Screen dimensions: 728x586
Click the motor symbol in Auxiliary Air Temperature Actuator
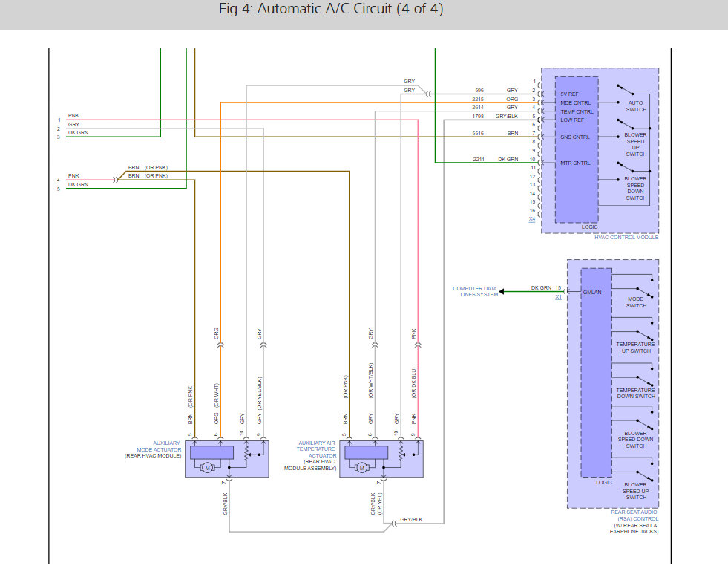pyautogui.click(x=361, y=467)
